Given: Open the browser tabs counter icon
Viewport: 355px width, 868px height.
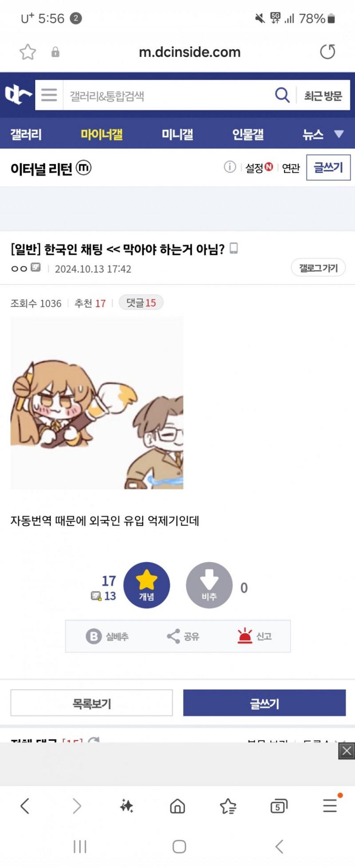Looking at the screenshot, I should coord(279,806).
